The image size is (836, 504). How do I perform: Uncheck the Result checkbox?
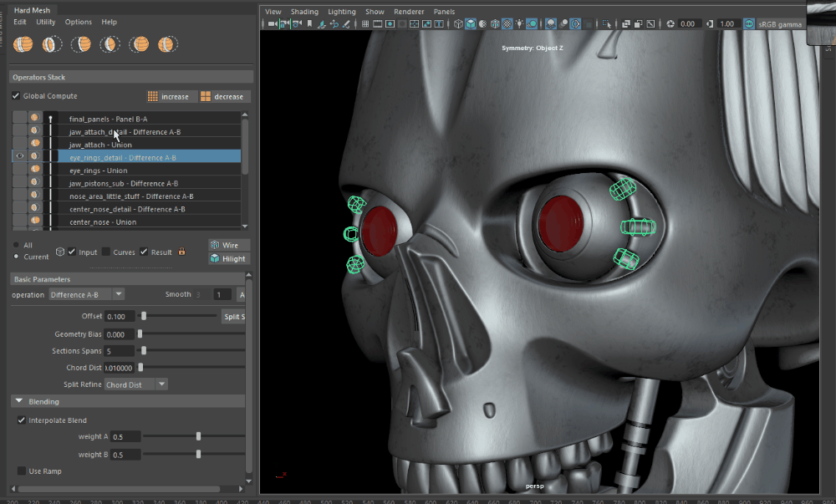click(144, 252)
